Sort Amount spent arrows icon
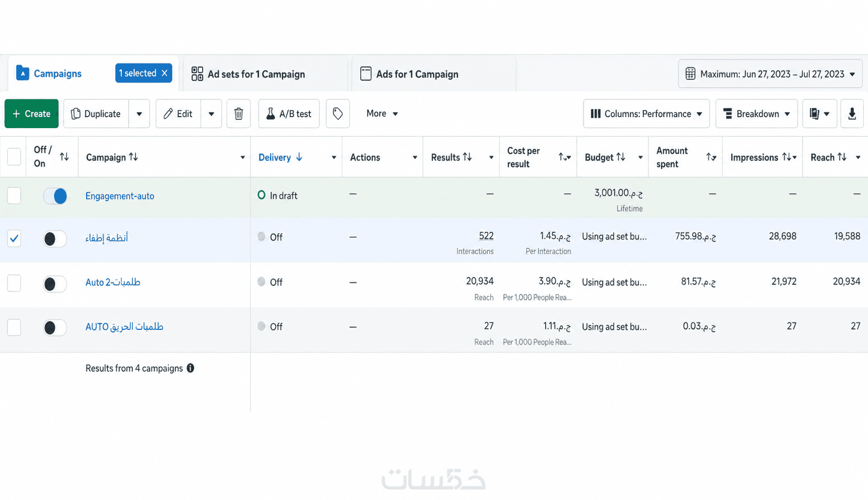The height and width of the screenshot is (500, 868). 709,157
